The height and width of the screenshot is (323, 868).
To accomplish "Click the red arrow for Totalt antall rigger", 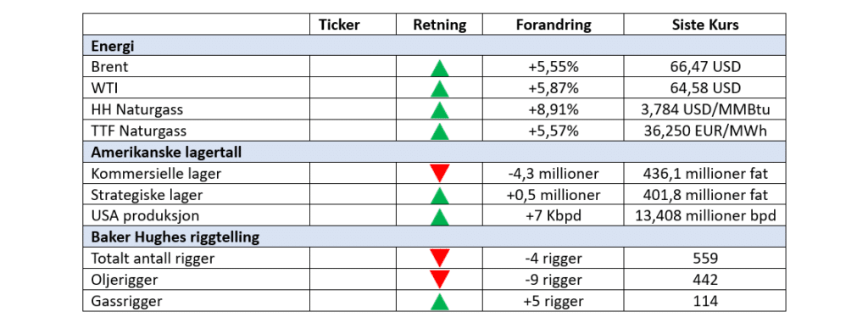I will [440, 259].
